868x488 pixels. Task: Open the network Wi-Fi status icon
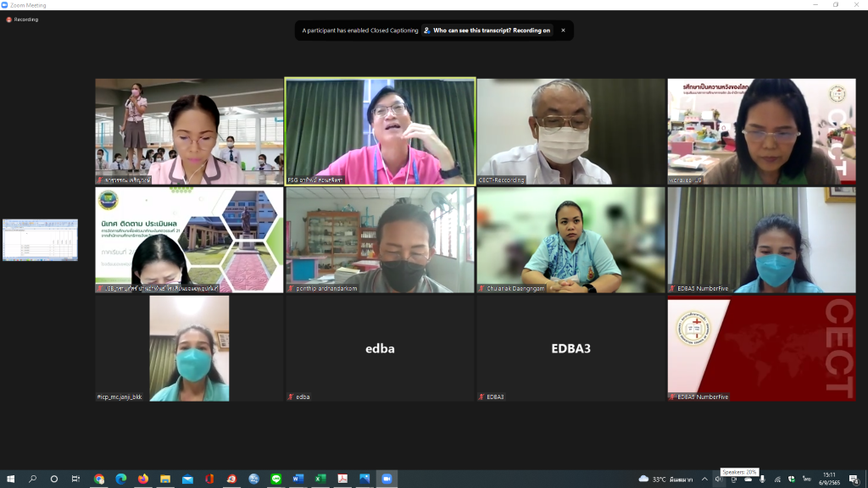(x=777, y=480)
